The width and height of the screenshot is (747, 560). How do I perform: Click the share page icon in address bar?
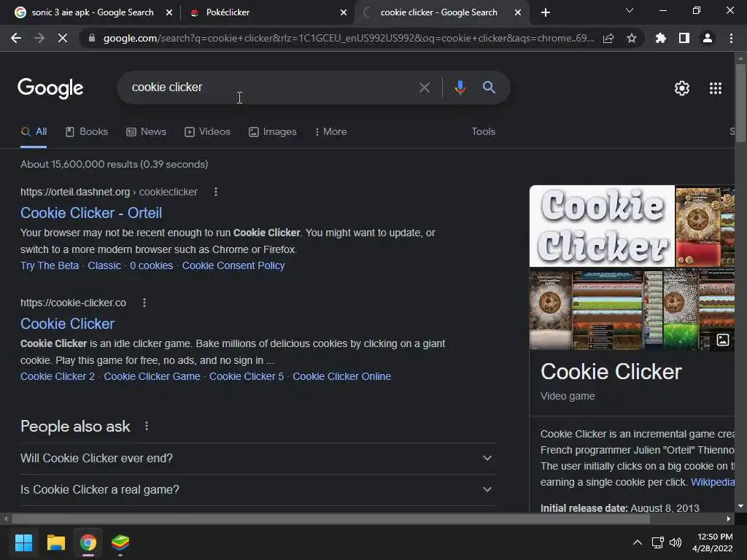click(608, 38)
